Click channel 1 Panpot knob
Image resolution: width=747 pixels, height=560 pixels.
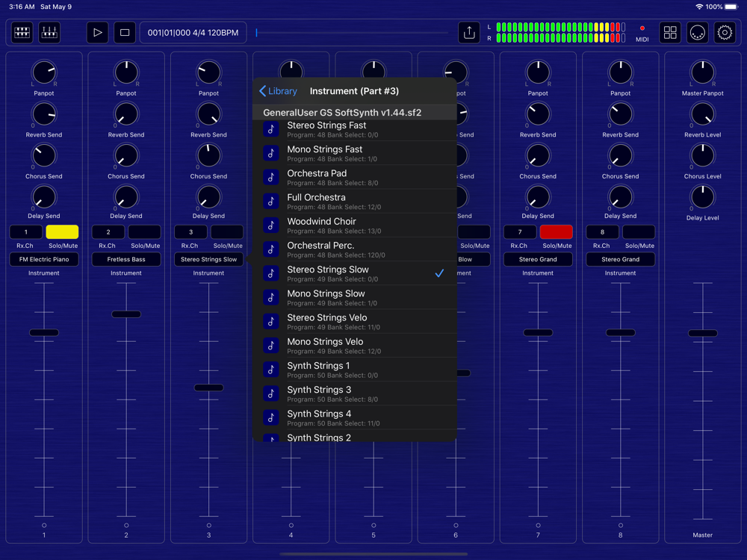point(44,73)
